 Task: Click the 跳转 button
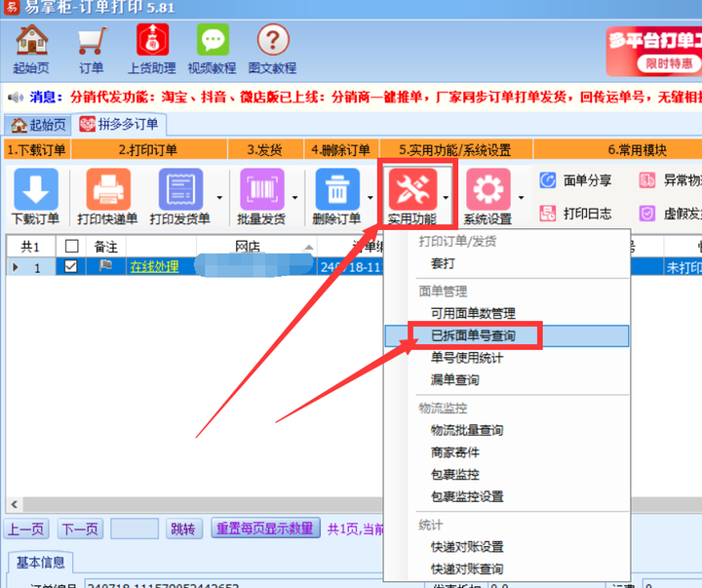point(183,529)
